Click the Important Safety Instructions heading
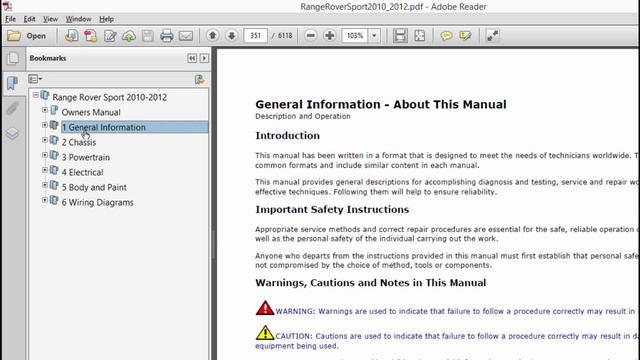The image size is (640, 360). click(332, 209)
